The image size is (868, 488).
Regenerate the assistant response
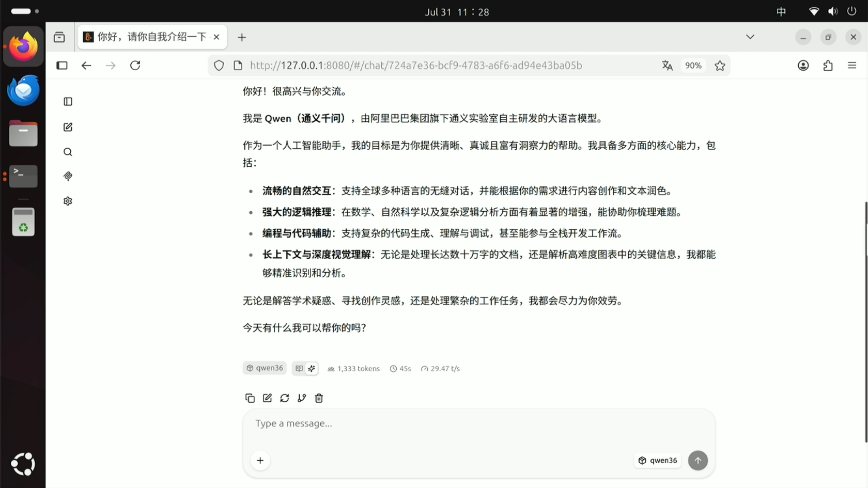click(285, 398)
